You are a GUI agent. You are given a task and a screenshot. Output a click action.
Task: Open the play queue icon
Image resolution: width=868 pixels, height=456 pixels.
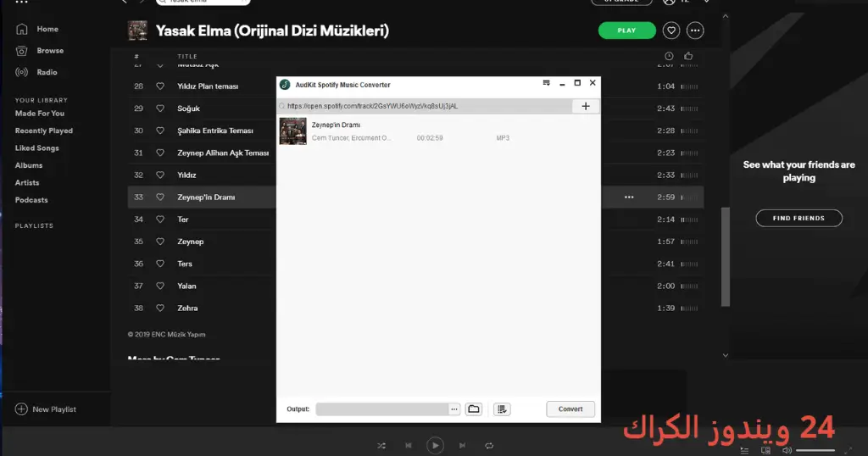coord(744,450)
